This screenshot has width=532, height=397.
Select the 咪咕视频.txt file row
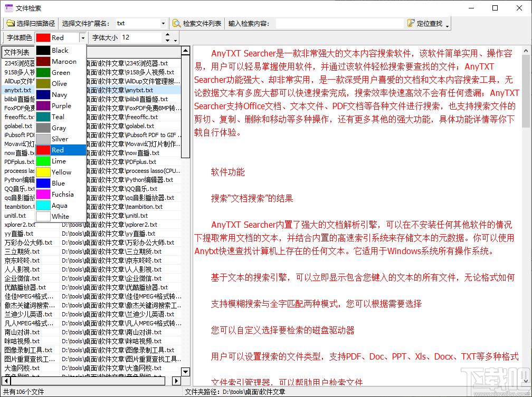click(92, 341)
